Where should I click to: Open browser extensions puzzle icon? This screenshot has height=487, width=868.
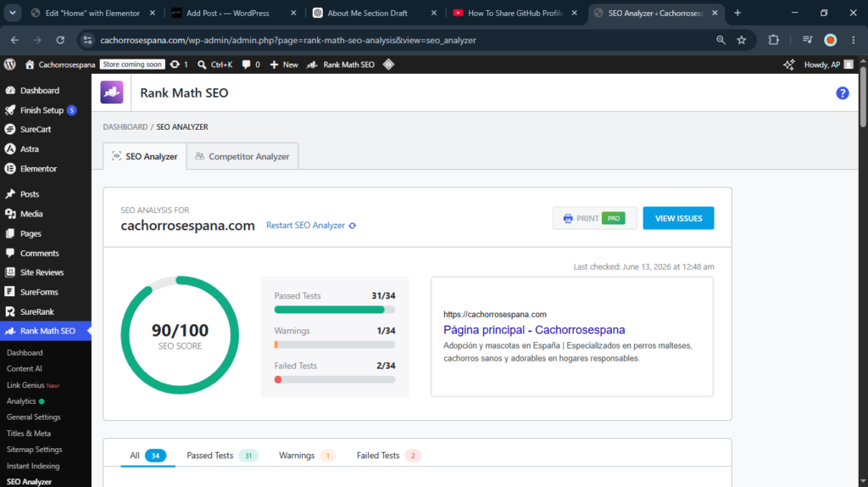773,40
